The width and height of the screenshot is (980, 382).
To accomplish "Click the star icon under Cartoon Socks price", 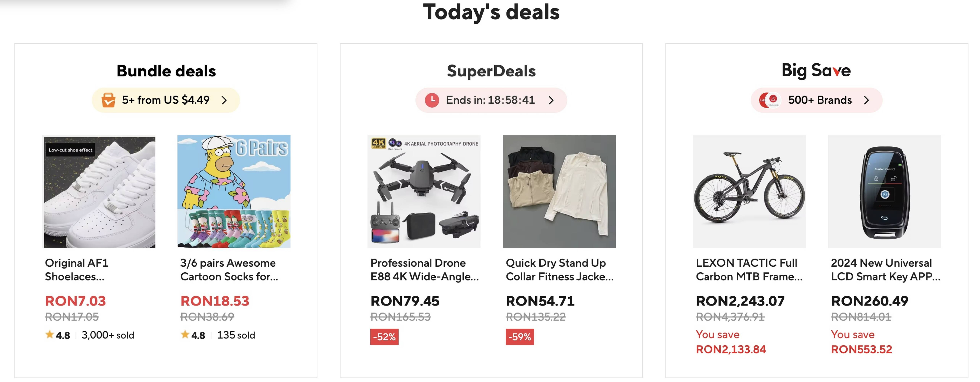I will (185, 334).
